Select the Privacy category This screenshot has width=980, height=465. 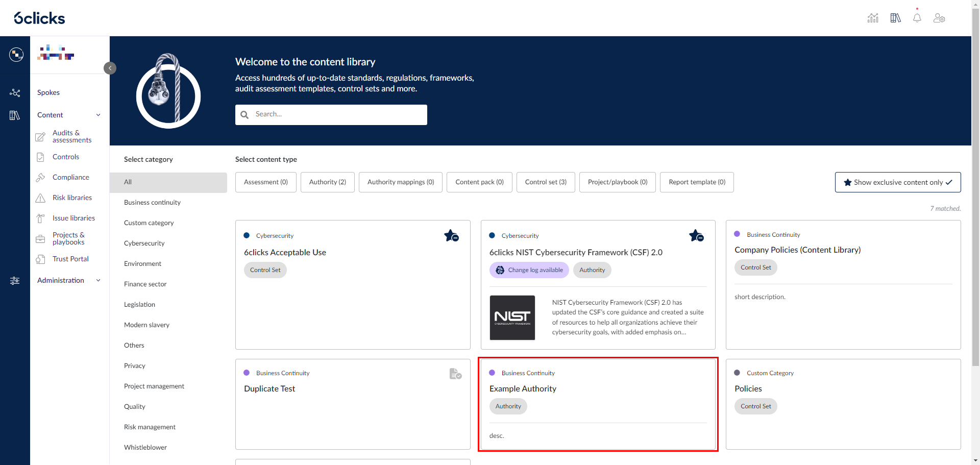tap(134, 366)
